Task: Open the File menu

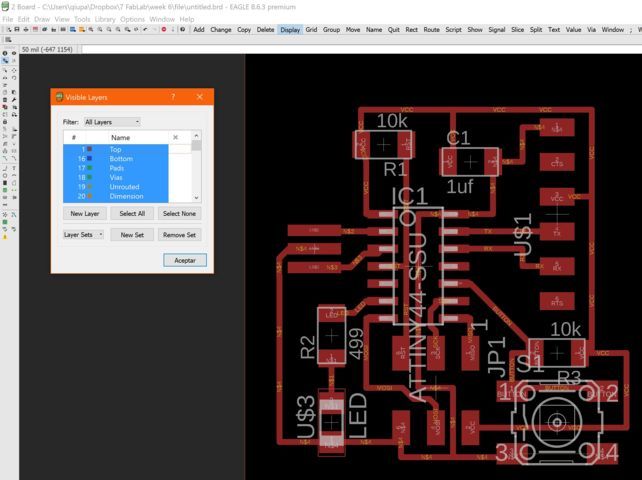Action: point(7,19)
